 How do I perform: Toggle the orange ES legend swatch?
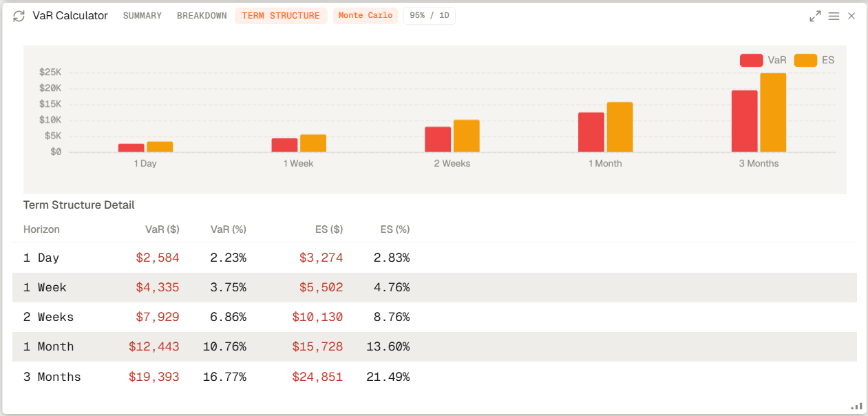[805, 60]
